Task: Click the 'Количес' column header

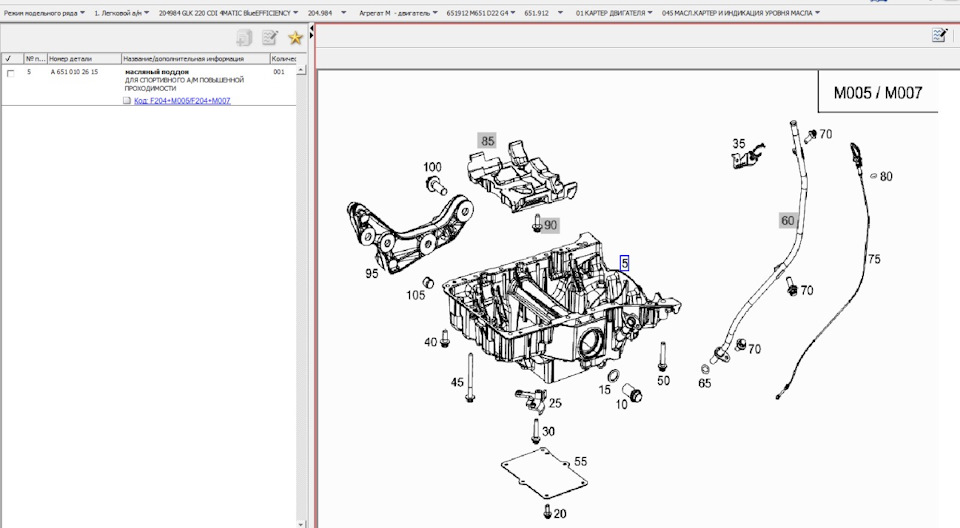Action: pos(283,59)
